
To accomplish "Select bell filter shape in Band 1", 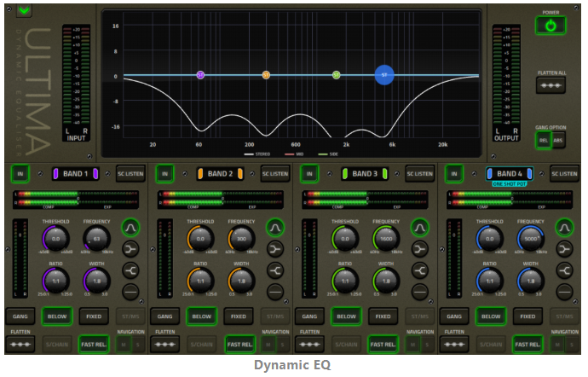I will (x=130, y=228).
